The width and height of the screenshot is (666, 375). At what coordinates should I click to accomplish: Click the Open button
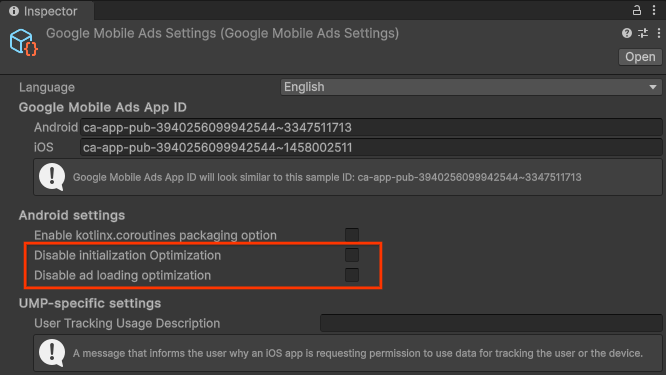tap(640, 57)
